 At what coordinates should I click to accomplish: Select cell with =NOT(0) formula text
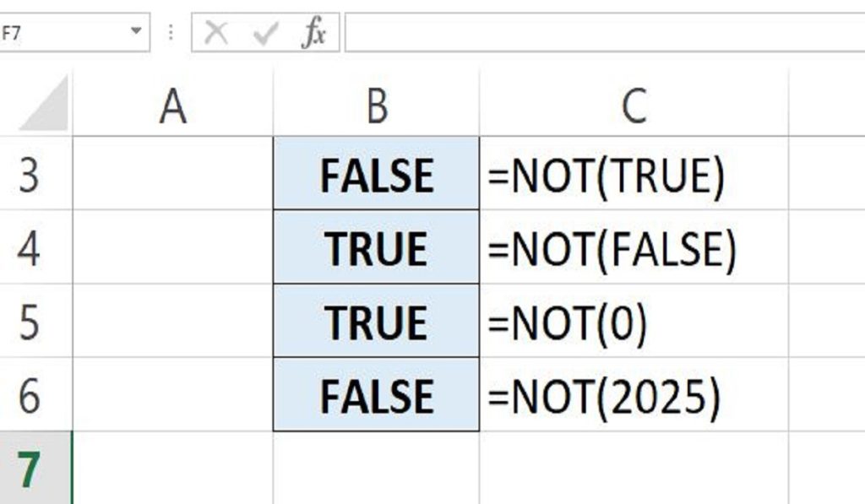tap(634, 322)
